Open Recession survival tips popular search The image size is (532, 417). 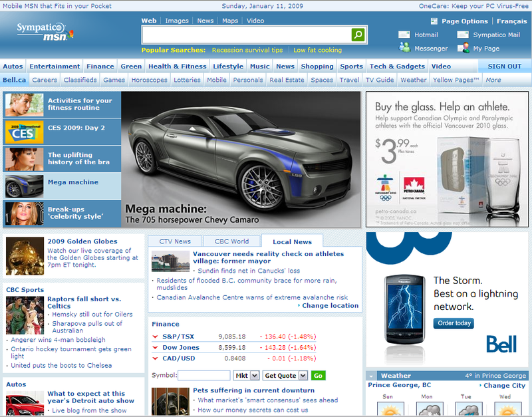click(247, 50)
